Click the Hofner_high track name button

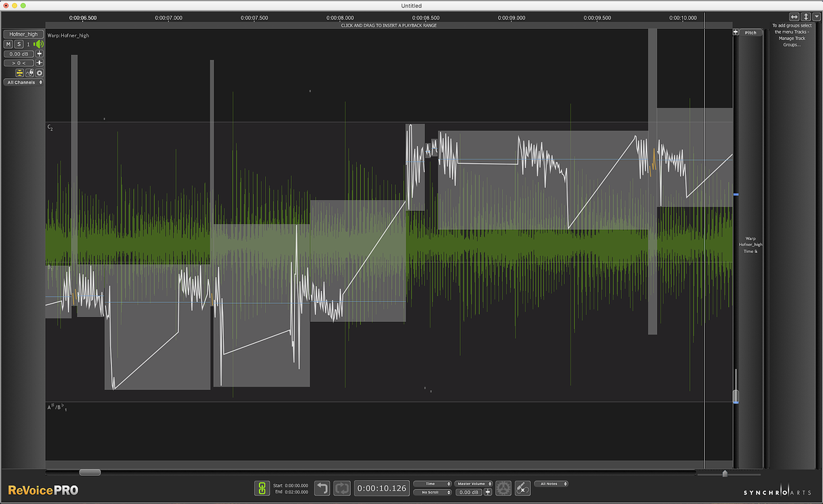pyautogui.click(x=23, y=34)
